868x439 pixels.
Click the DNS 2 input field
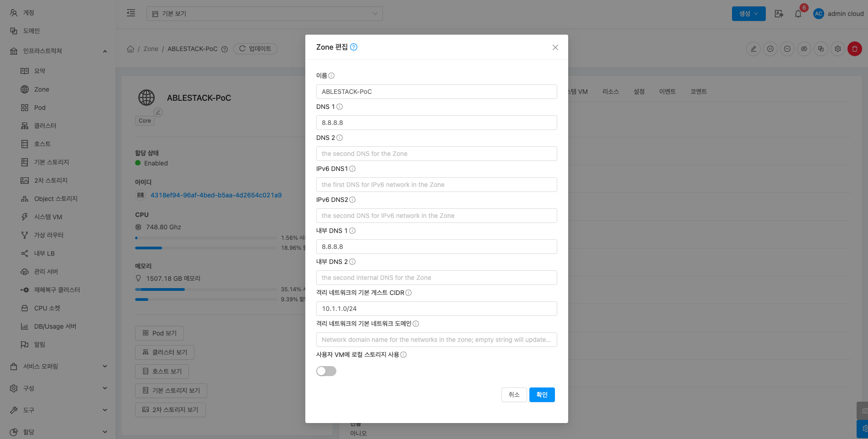click(x=436, y=154)
